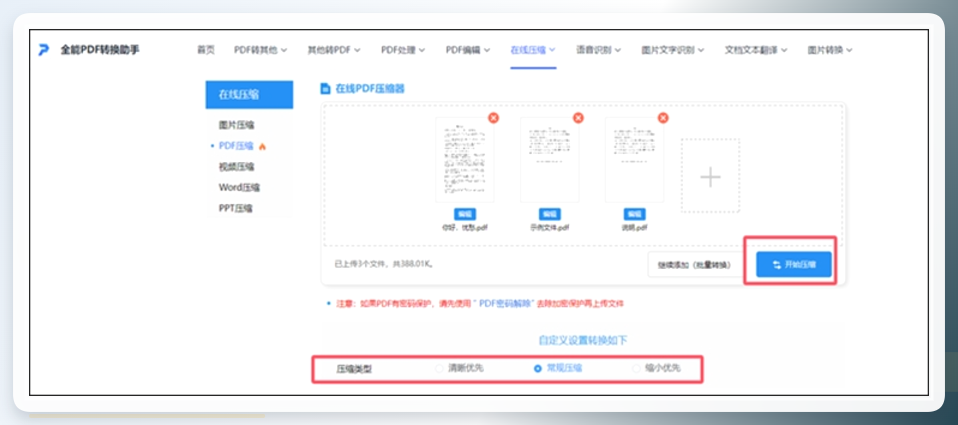Open the 语音识别 dropdown menu
The width and height of the screenshot is (958, 425).
tap(599, 50)
